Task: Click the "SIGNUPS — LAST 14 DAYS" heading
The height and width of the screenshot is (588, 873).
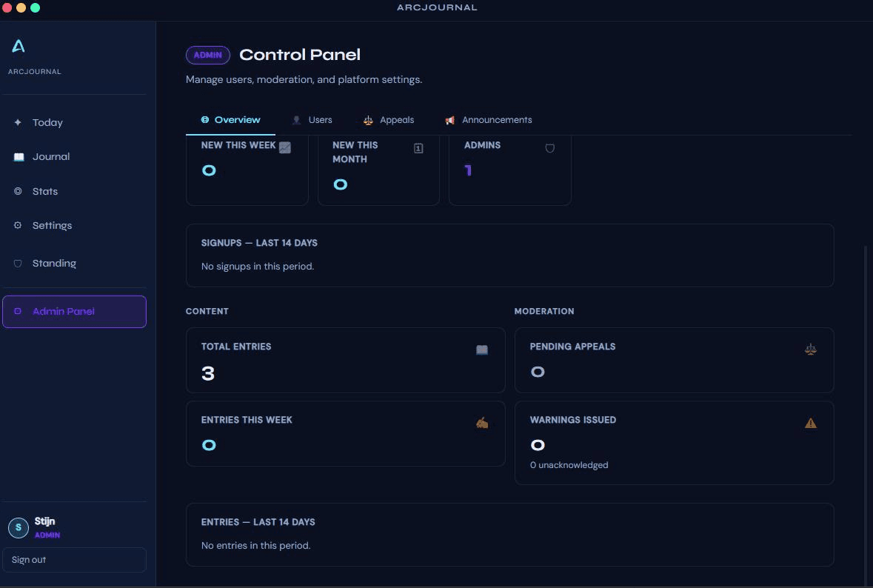Action: click(x=259, y=243)
